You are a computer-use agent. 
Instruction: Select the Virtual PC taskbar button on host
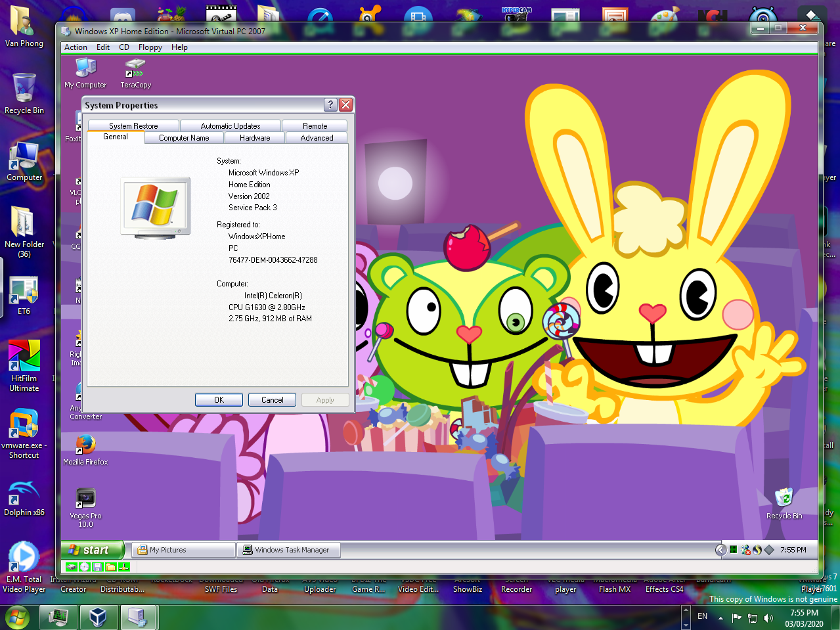point(138,618)
